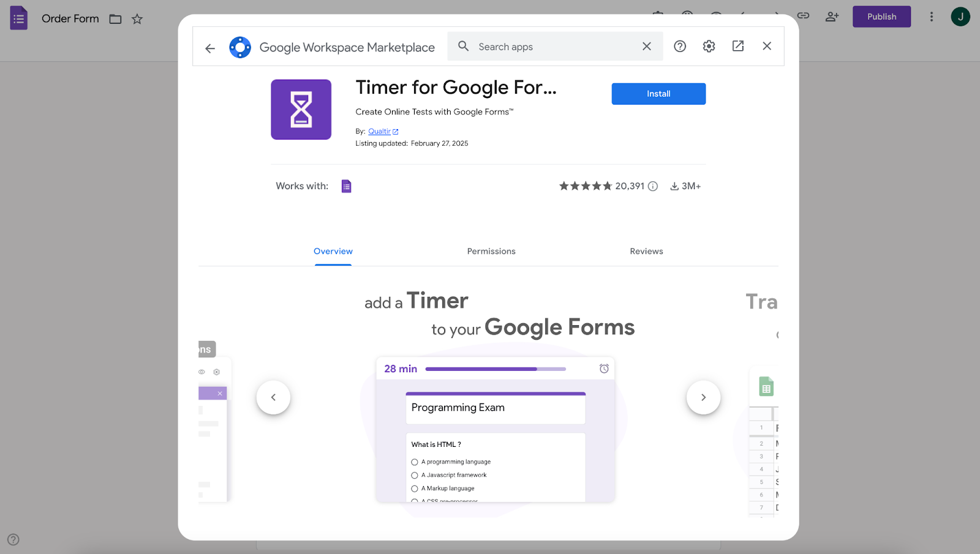Move Order Form to a folder
Screen dimensions: 980x554
tap(115, 19)
